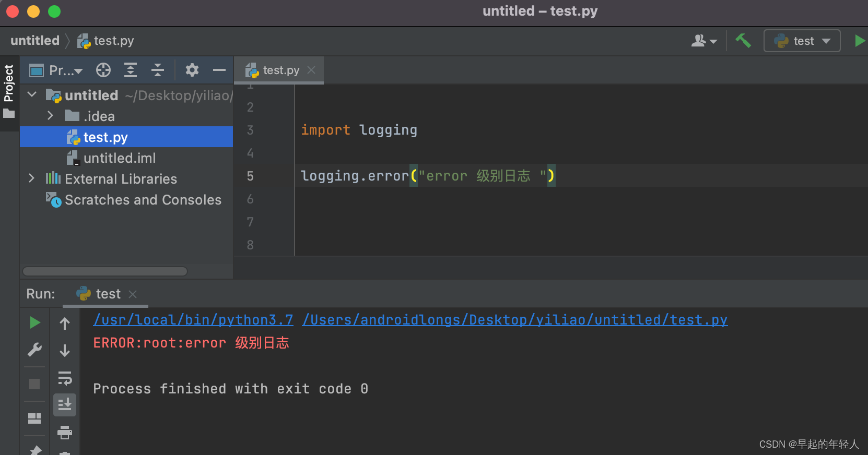Open the user account dropdown in toolbar
This screenshot has height=455, width=868.
704,41
